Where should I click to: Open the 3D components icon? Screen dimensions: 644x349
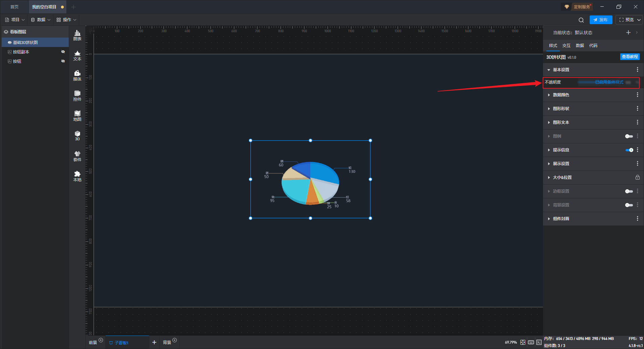click(77, 136)
